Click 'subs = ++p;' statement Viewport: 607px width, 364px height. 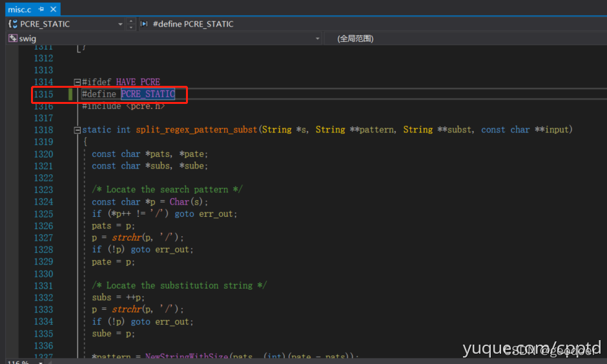118,298
